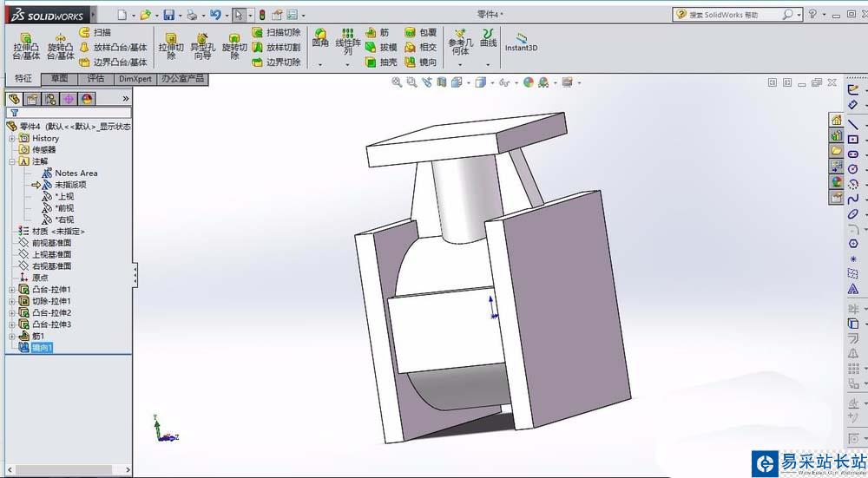The width and height of the screenshot is (868, 478).
Task: Click the Swept Cut (扫描切除) command
Action: (x=276, y=33)
